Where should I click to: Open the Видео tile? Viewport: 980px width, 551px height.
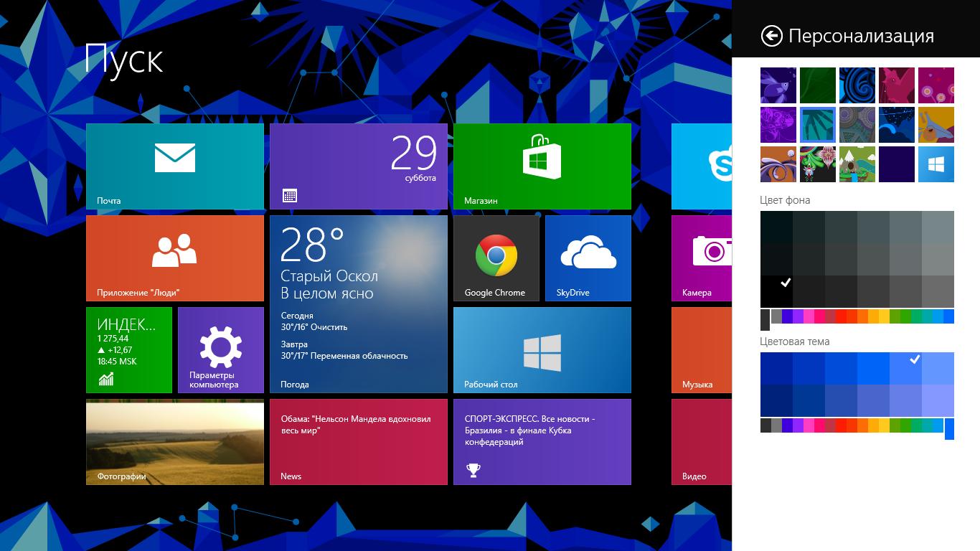[x=702, y=442]
